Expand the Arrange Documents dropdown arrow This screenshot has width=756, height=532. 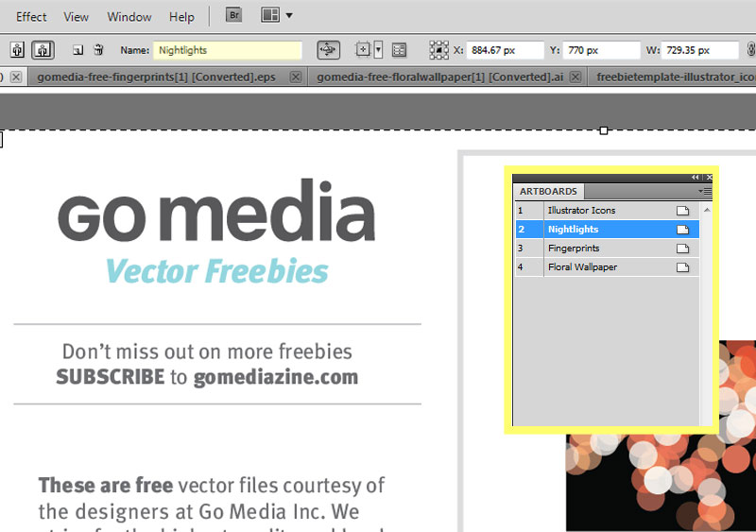click(289, 15)
